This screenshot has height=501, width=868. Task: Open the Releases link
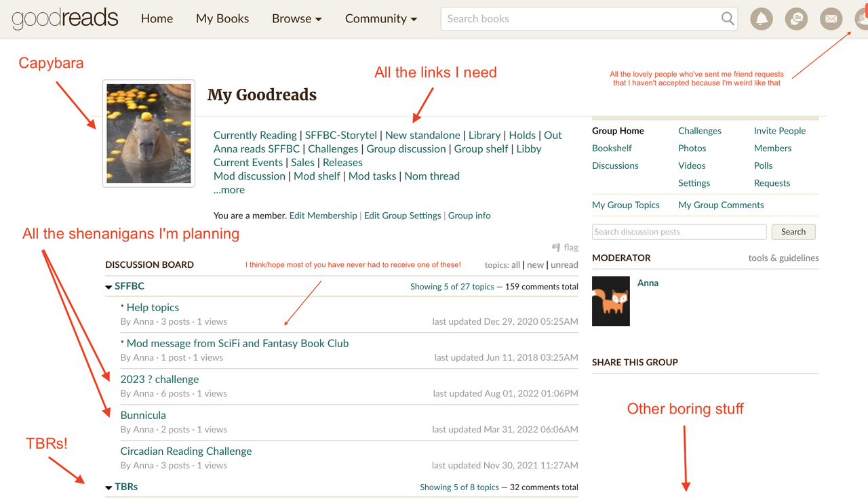click(342, 162)
